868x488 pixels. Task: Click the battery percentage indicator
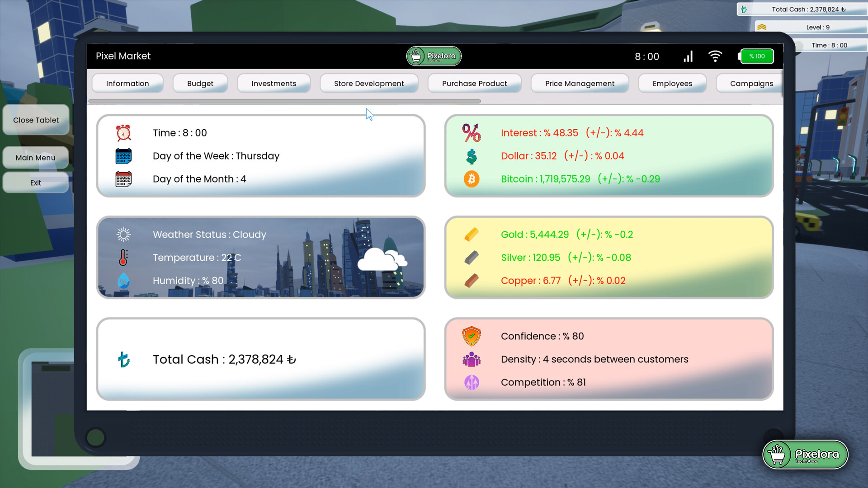point(757,56)
